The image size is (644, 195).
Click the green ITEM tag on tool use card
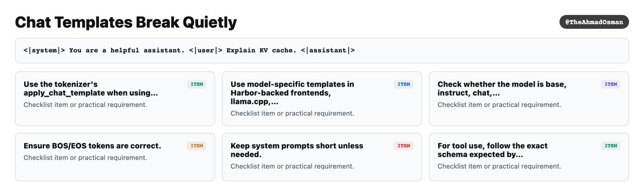coord(611,146)
